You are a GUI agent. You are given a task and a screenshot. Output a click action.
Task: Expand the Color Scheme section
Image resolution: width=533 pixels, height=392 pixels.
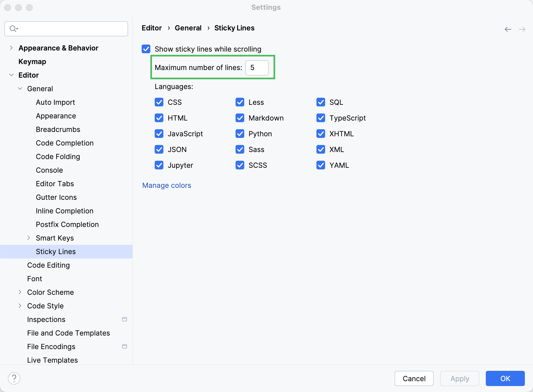[x=20, y=292]
